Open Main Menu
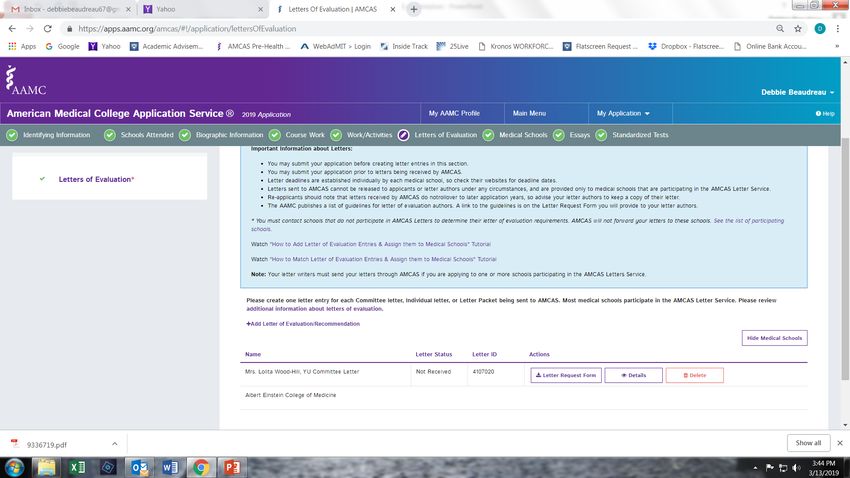This screenshot has width=850, height=478. [530, 113]
